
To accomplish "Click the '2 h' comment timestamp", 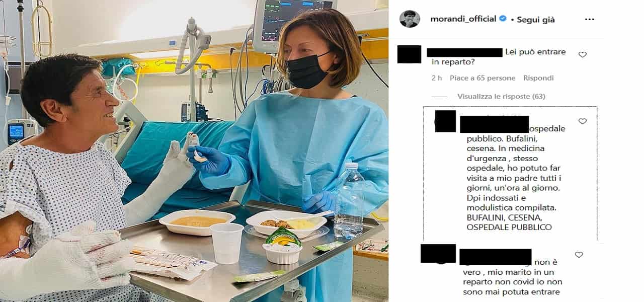I will click(437, 78).
